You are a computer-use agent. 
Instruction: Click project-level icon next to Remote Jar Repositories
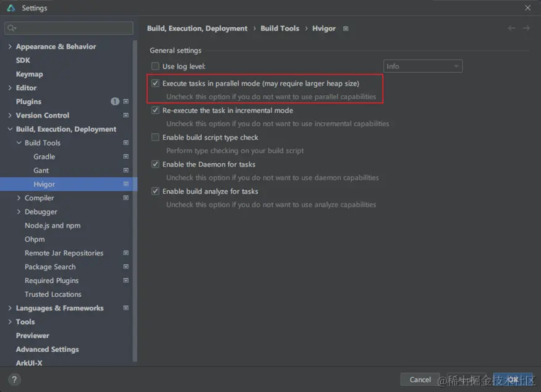pos(126,253)
